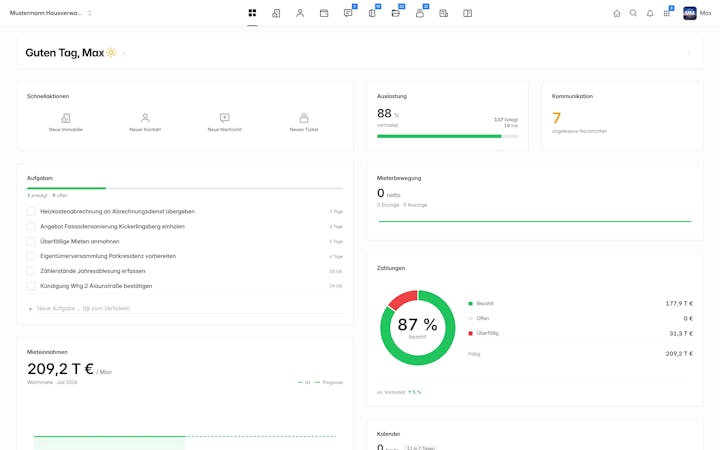Open notifications bell
This screenshot has height=450, width=720.
(x=650, y=13)
